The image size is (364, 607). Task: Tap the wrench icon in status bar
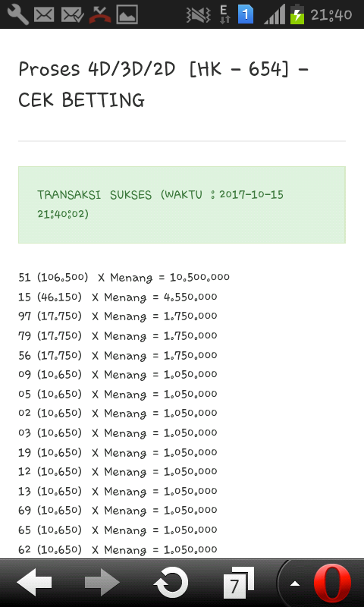[x=17, y=14]
